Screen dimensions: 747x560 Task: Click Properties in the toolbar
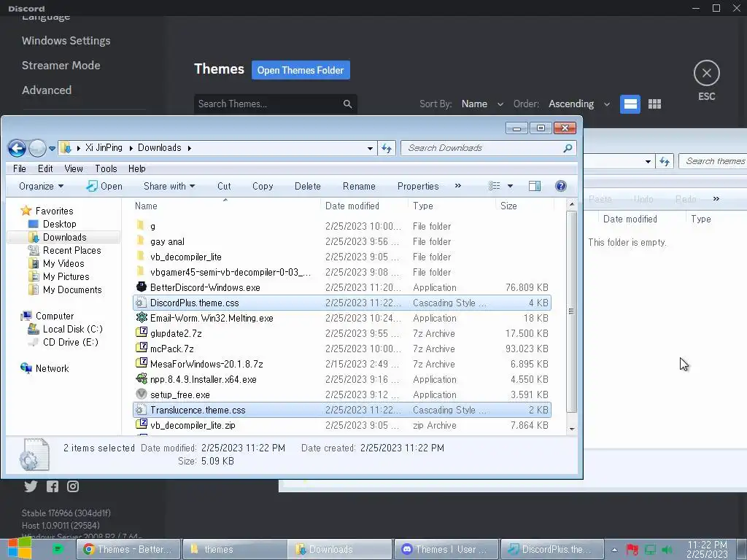click(x=418, y=186)
